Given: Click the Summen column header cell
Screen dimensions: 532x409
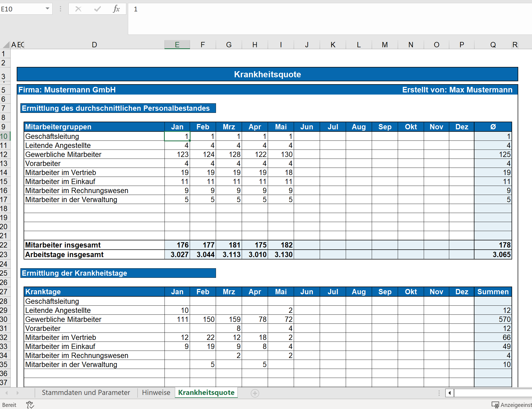Looking at the screenshot, I should click(493, 292).
